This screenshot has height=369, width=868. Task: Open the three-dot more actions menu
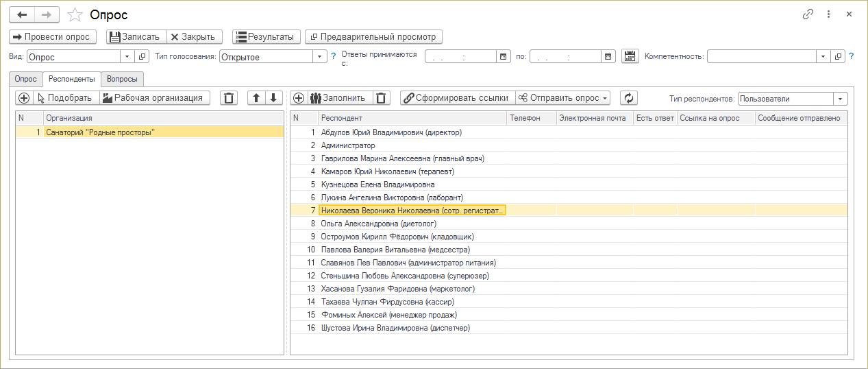pyautogui.click(x=829, y=14)
